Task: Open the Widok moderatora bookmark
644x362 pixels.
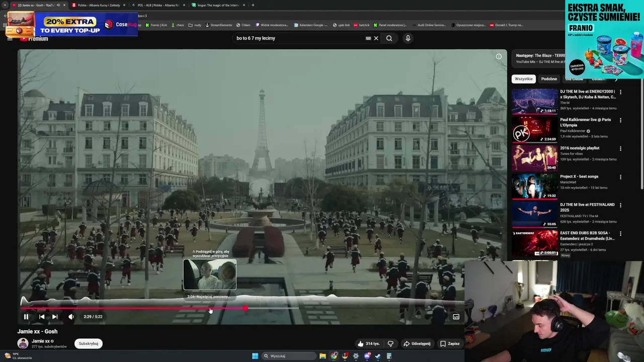Action: (272, 25)
